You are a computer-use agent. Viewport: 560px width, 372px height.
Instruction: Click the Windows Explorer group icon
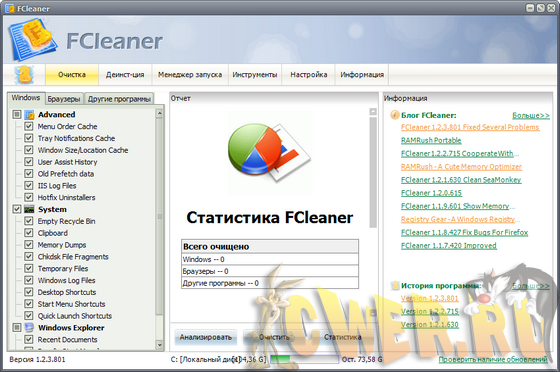tap(29, 327)
